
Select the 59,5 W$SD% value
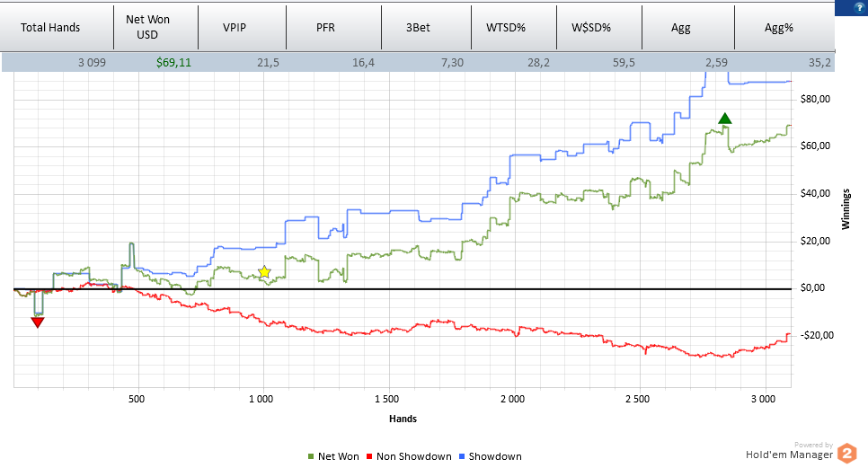click(x=624, y=63)
